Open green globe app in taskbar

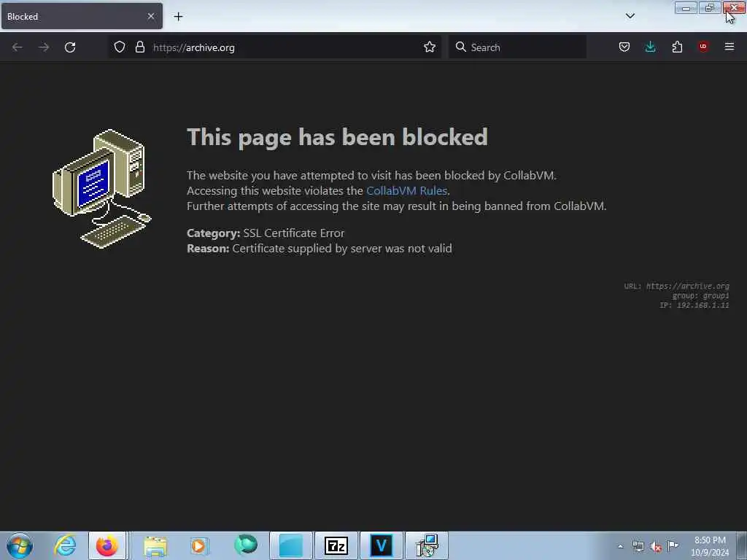click(245, 545)
